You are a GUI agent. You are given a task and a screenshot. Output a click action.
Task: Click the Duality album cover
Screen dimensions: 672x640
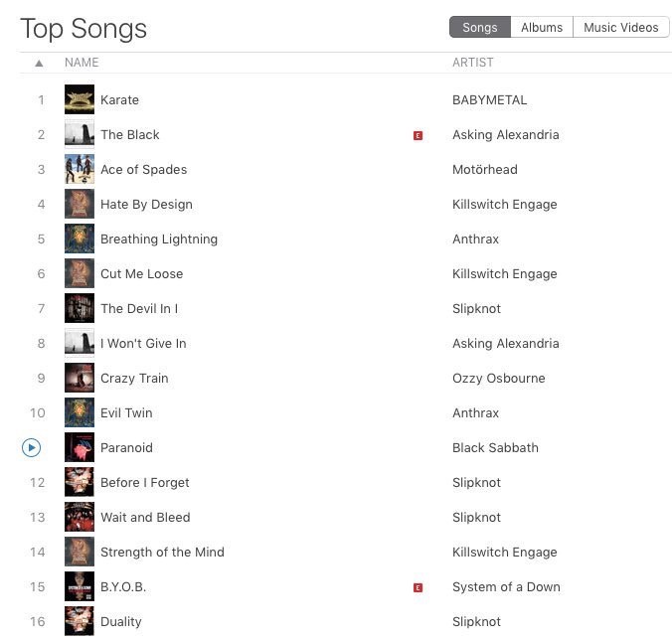tap(80, 621)
